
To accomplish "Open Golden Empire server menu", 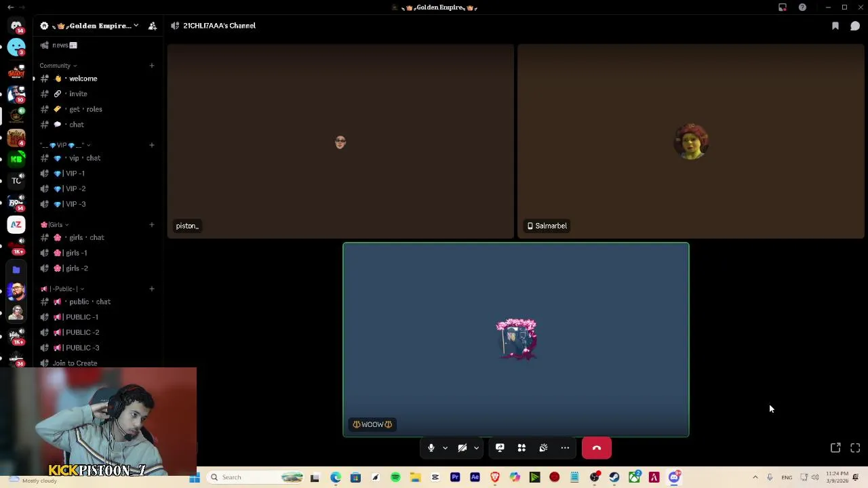I will [90, 26].
